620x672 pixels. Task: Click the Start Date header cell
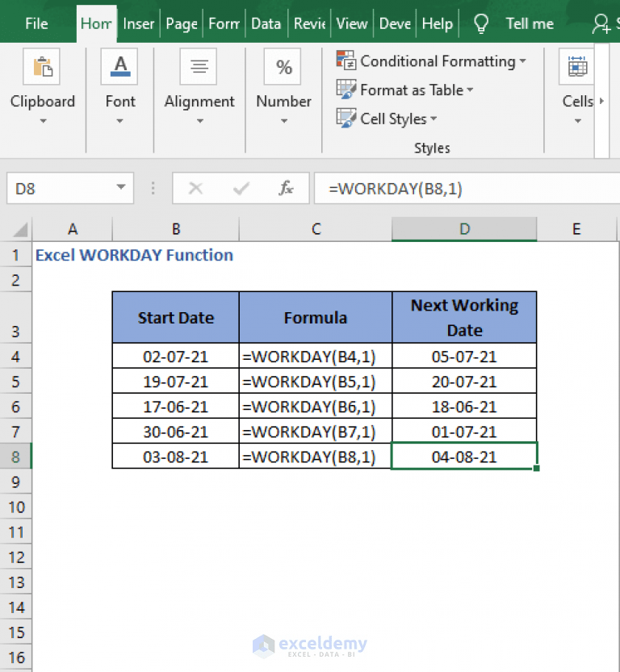(x=176, y=318)
